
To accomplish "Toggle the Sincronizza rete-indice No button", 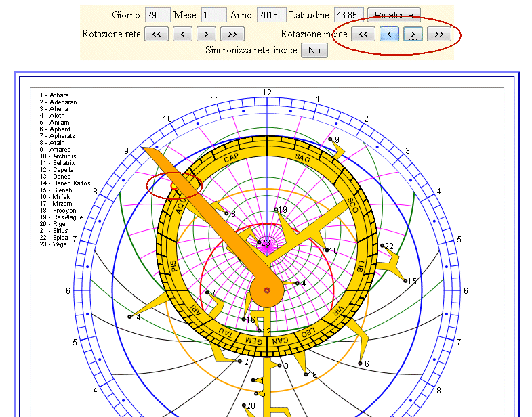I will coord(314,50).
